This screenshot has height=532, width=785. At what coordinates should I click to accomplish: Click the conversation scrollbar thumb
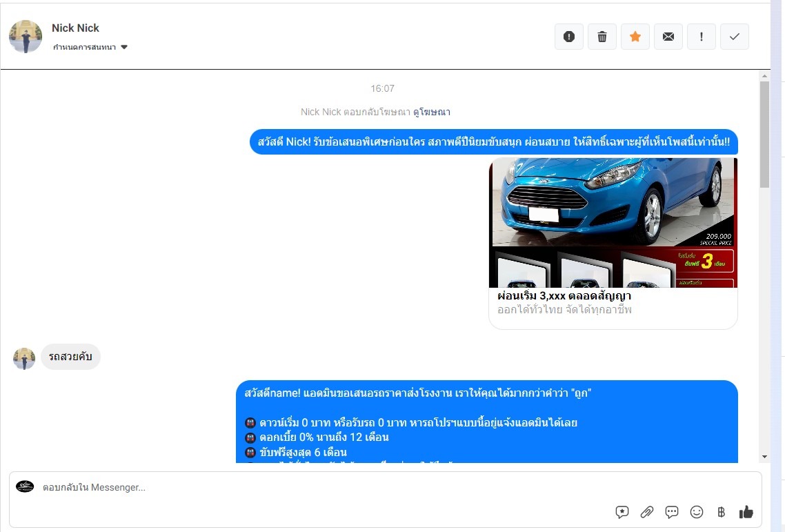click(x=764, y=135)
